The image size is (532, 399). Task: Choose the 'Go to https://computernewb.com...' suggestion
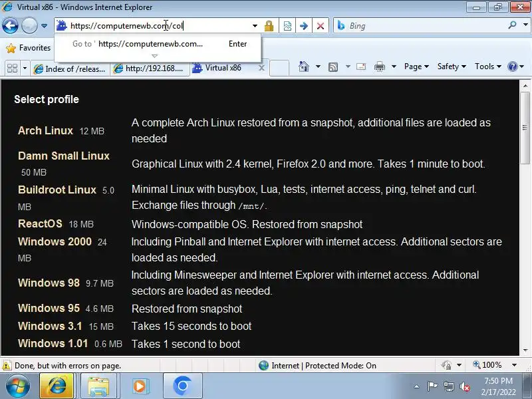pos(158,44)
